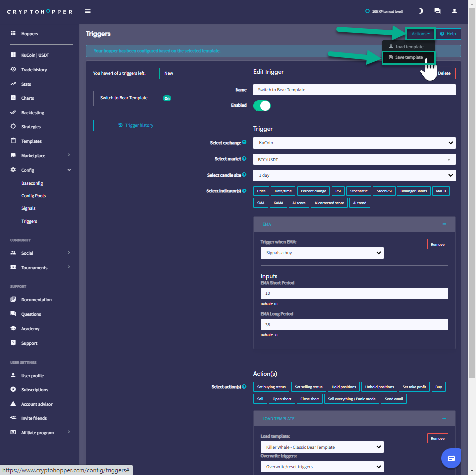
Task: Collapse the EMA indicator panel
Action: 444,224
